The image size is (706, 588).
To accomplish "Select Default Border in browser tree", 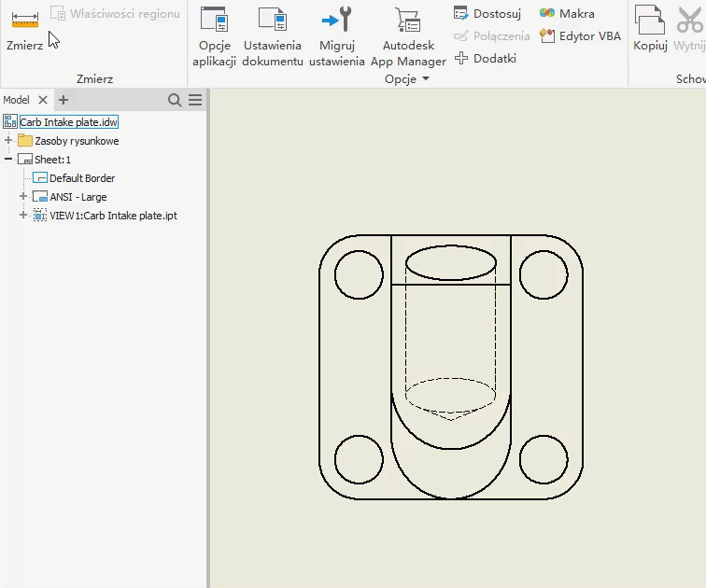I will [82, 178].
